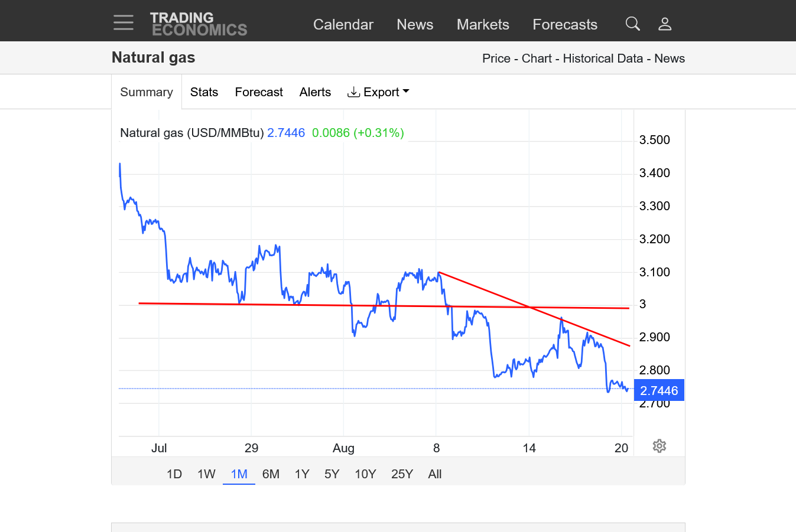Select the 1D time range

174,474
